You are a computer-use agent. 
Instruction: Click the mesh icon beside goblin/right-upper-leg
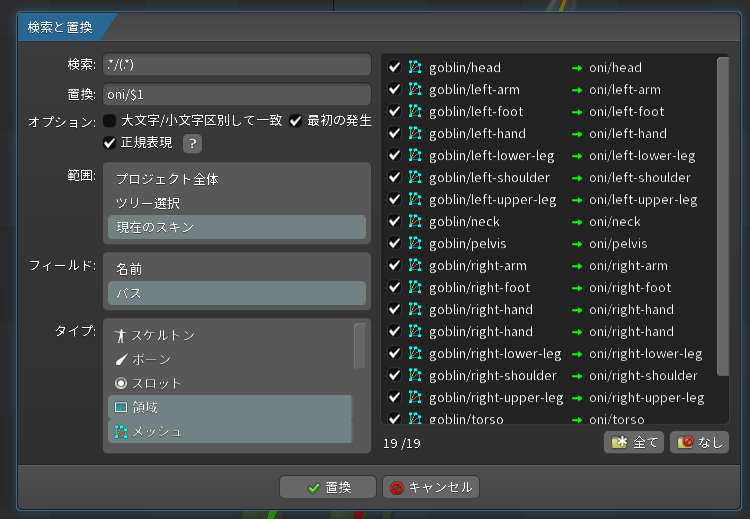point(415,397)
